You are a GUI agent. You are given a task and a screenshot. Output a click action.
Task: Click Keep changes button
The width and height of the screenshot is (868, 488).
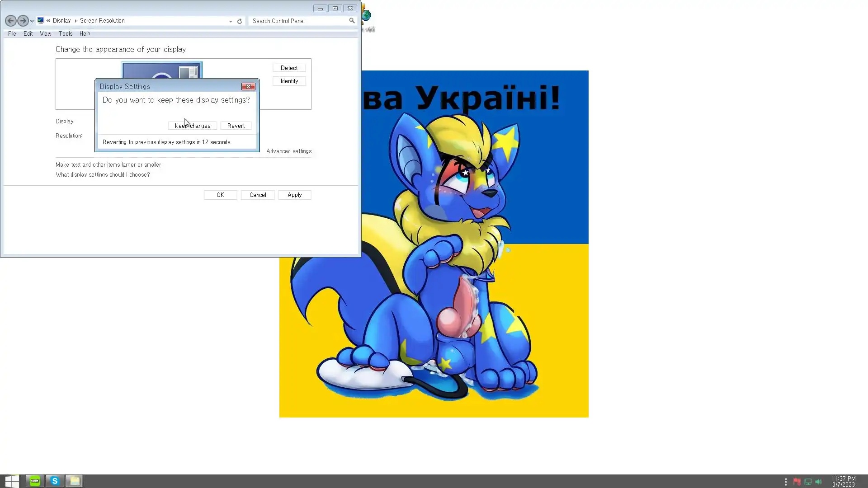click(193, 126)
